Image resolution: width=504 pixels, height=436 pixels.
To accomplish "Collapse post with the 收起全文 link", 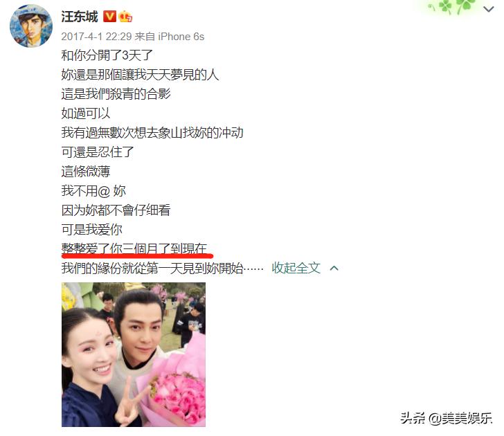I will pos(296,268).
